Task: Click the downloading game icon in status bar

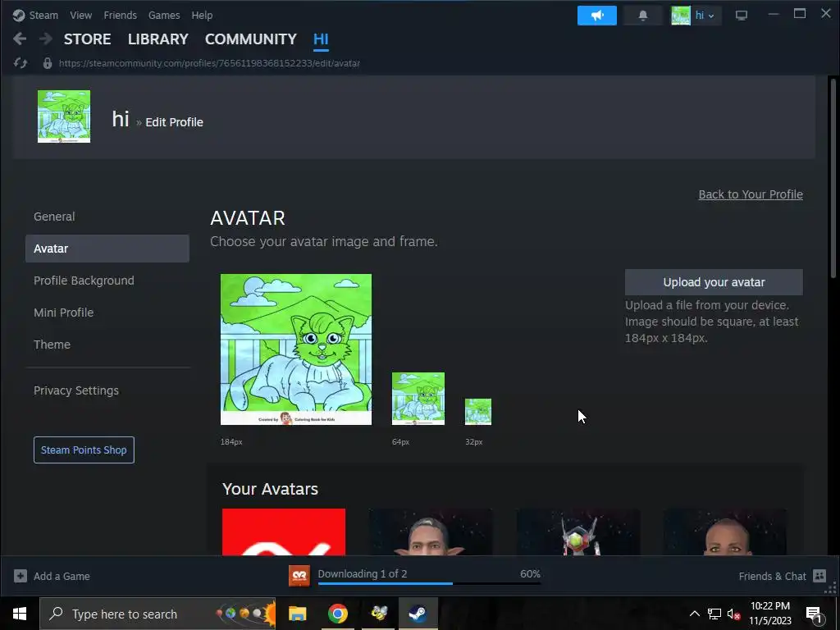Action: pos(299,576)
